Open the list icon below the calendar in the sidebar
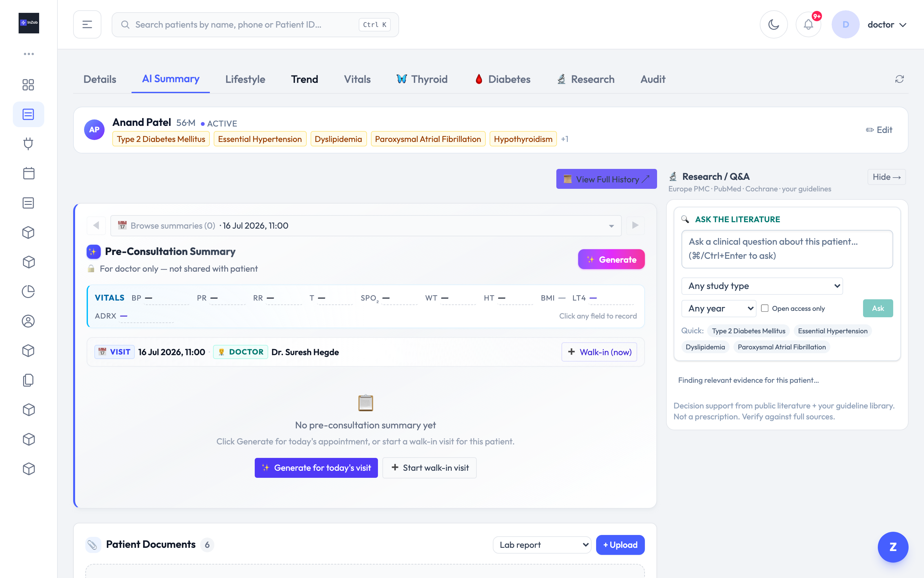Screen dimensions: 924x578 (28, 203)
